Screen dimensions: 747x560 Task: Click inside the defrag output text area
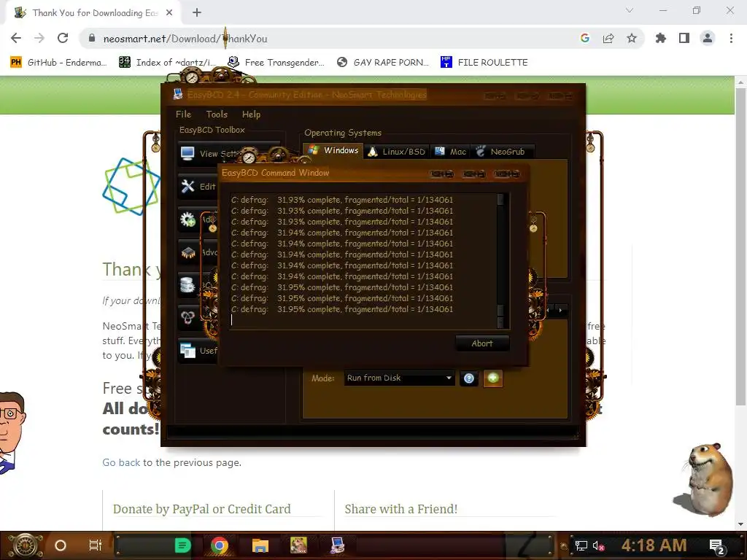[x=362, y=260]
